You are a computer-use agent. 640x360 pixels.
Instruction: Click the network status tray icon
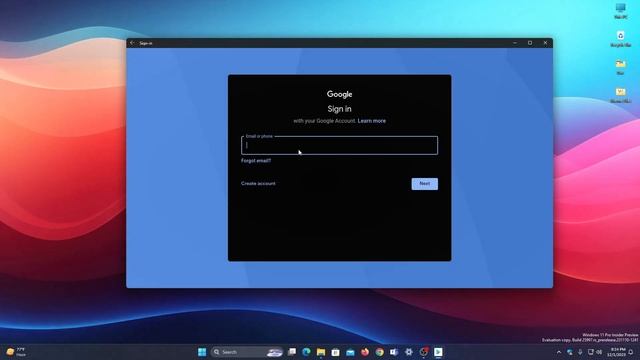coord(570,352)
